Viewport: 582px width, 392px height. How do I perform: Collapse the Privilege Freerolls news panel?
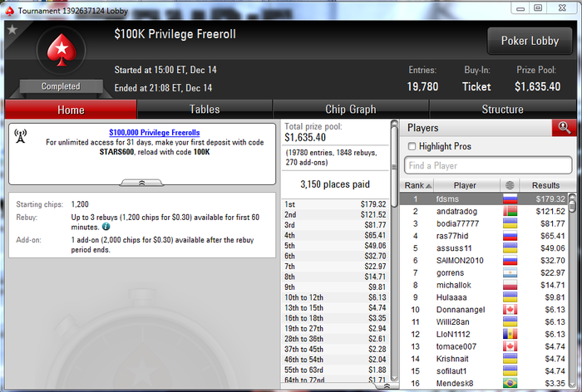tap(141, 183)
